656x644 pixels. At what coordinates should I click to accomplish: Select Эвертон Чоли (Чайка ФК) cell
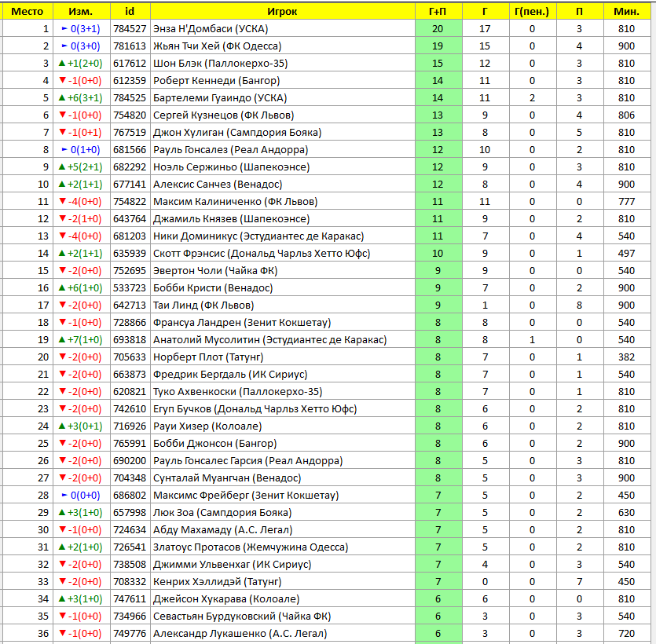(282, 271)
